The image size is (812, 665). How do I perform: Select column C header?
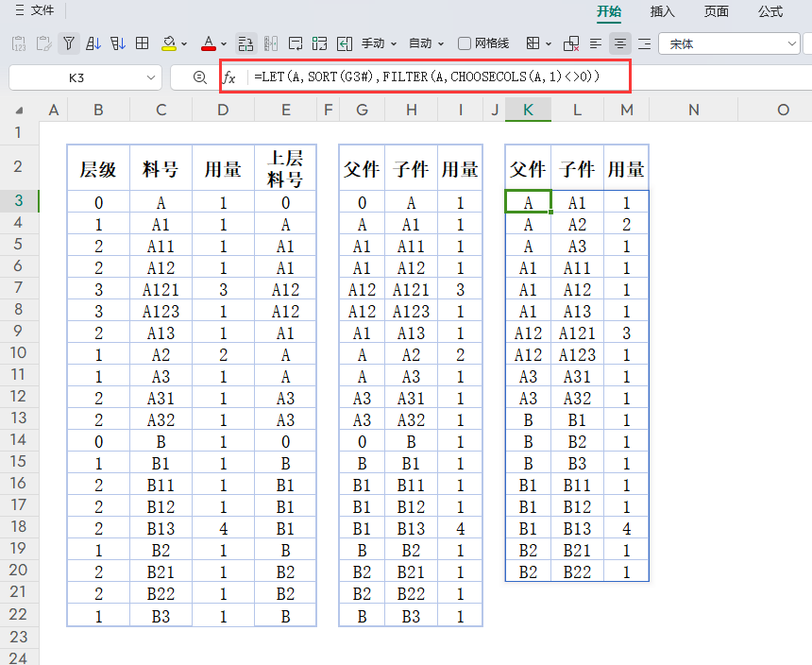point(161,110)
